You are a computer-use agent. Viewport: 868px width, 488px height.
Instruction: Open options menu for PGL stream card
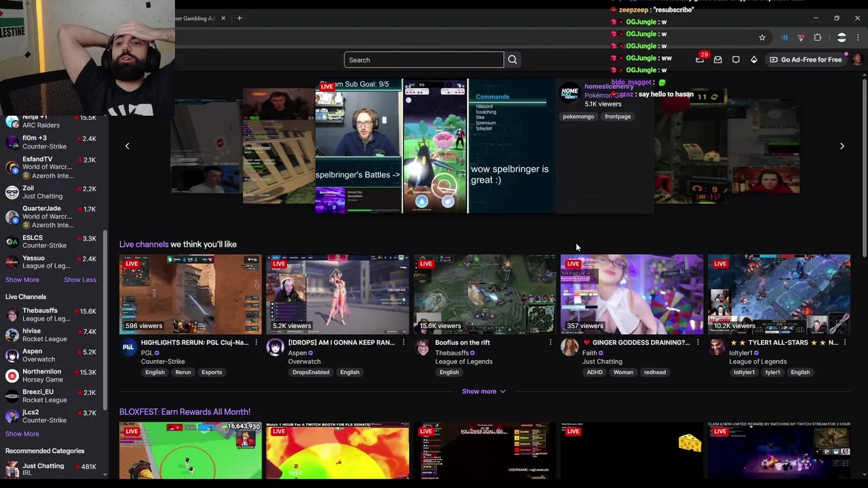pos(256,343)
